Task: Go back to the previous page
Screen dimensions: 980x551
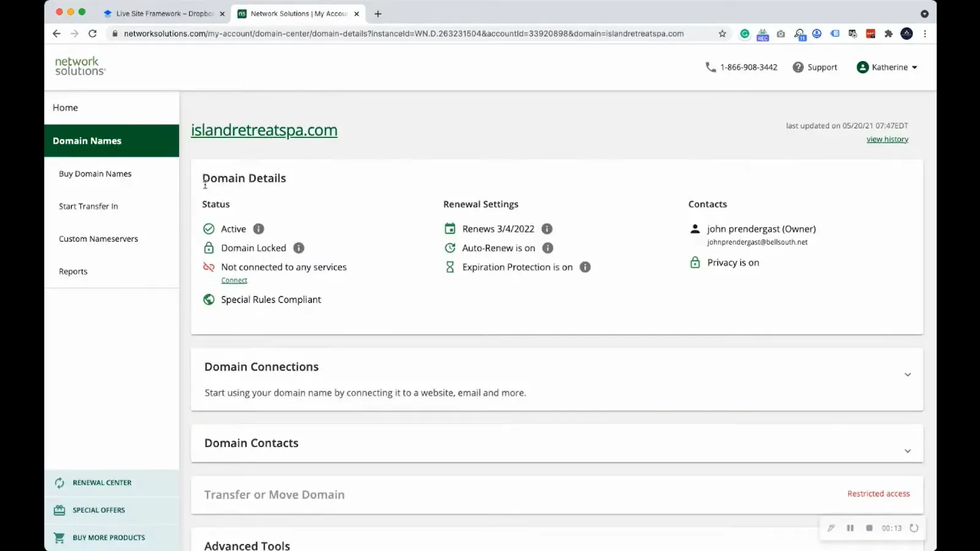Action: pyautogui.click(x=56, y=34)
